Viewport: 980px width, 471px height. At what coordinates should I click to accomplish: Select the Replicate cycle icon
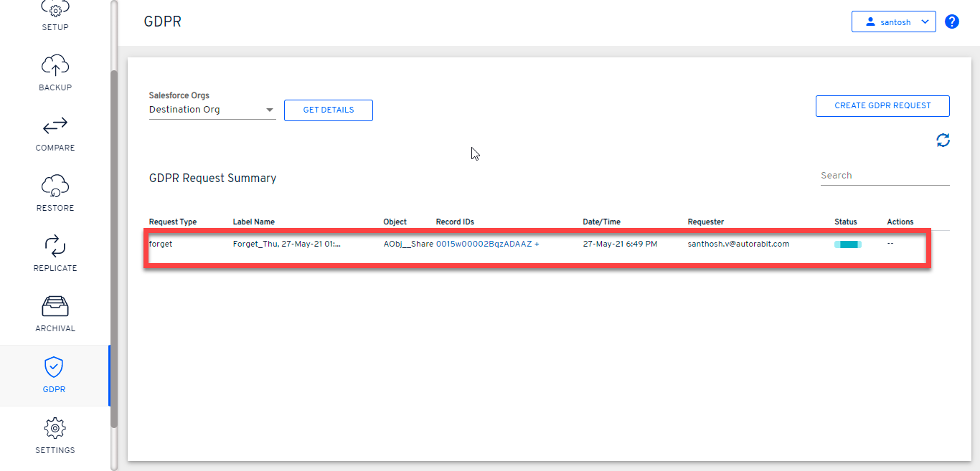[55, 247]
